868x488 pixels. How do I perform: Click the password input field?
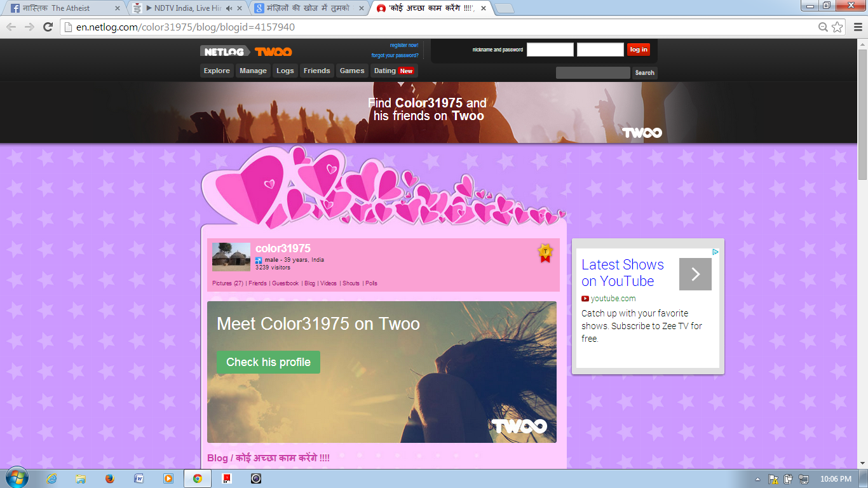(x=600, y=50)
